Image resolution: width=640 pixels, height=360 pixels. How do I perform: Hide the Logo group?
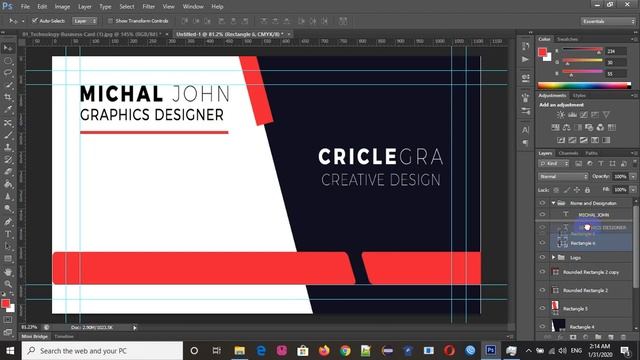point(542,258)
